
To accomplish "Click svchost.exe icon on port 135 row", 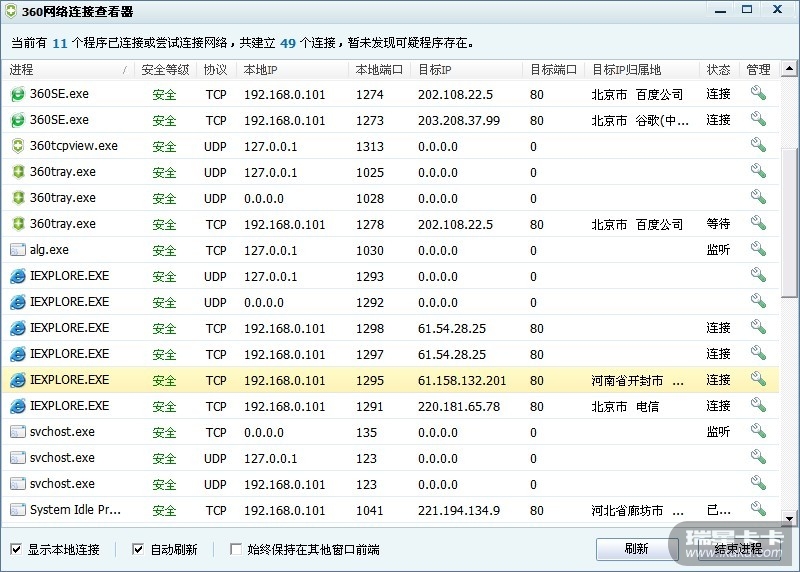I will pos(18,432).
